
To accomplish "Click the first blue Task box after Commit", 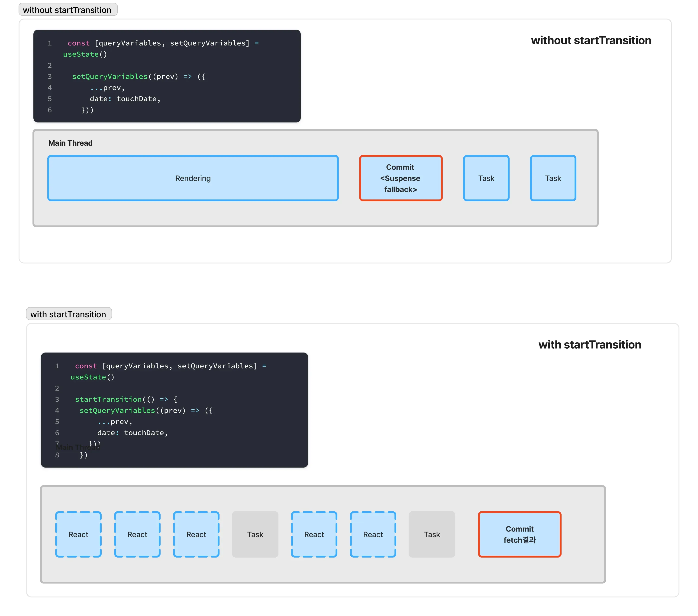I will (486, 178).
